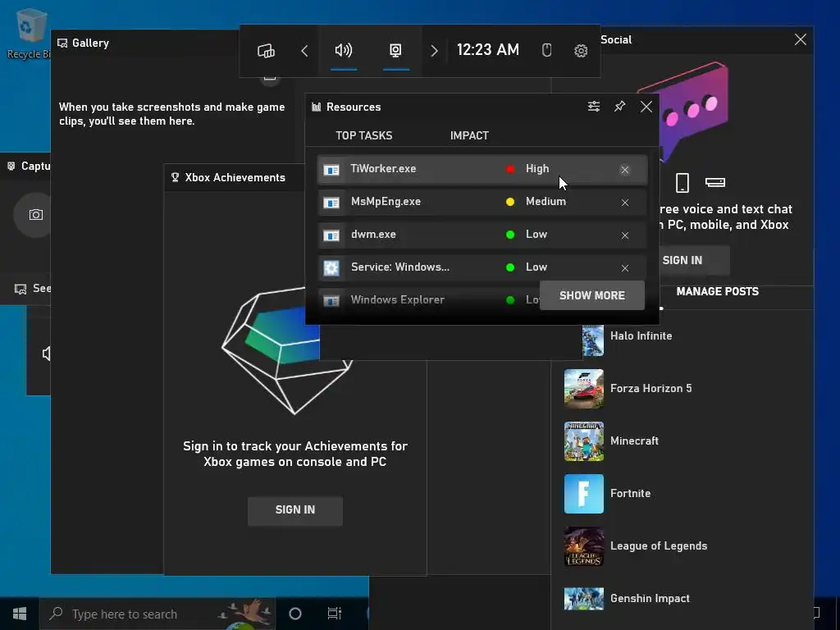Click Medium impact label for MsMpEng.exe

click(x=546, y=202)
